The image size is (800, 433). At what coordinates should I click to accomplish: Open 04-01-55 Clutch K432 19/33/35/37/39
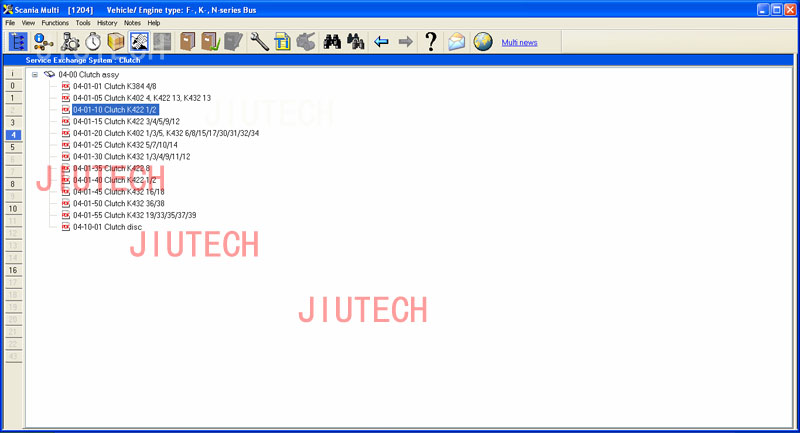coord(134,215)
